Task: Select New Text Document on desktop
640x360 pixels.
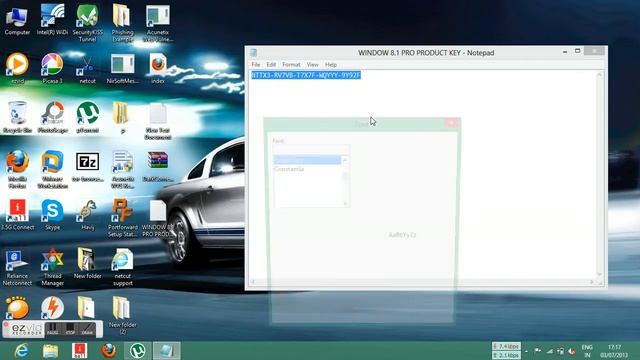Action: (158, 121)
